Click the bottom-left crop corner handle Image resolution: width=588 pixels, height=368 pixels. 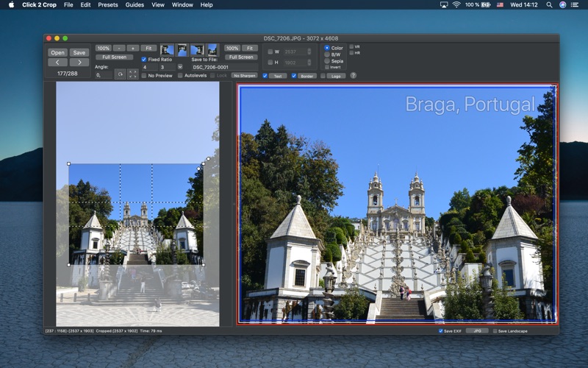click(68, 265)
